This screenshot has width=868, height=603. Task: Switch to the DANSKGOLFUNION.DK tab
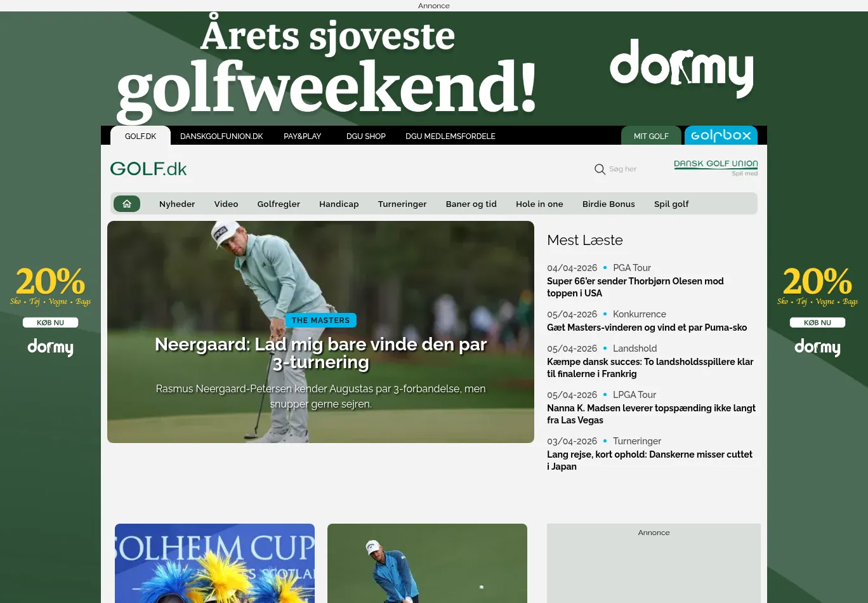(x=221, y=136)
